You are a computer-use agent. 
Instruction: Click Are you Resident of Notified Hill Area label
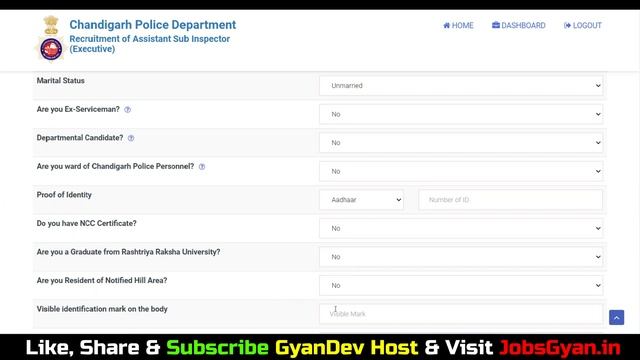102,280
